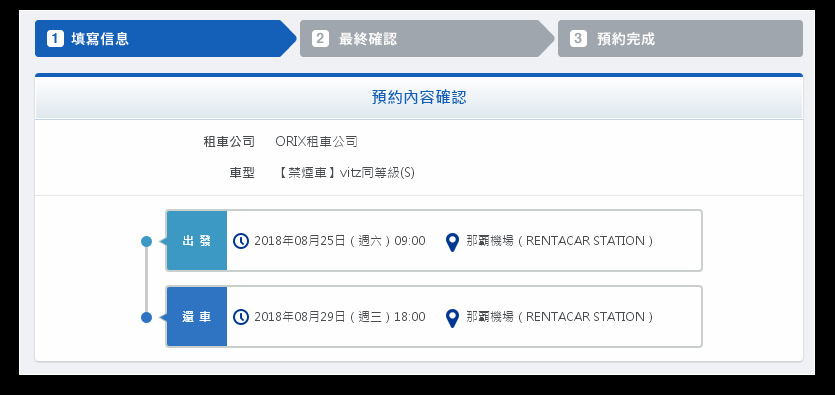Click the 還車 label block

(x=197, y=317)
